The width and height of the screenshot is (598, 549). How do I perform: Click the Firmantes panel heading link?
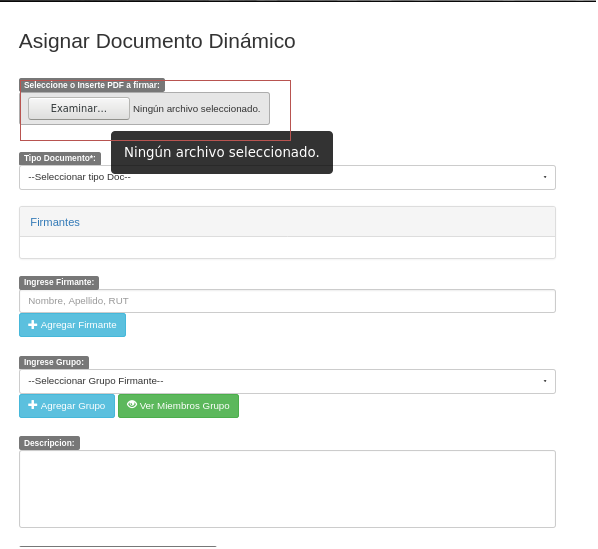[55, 222]
